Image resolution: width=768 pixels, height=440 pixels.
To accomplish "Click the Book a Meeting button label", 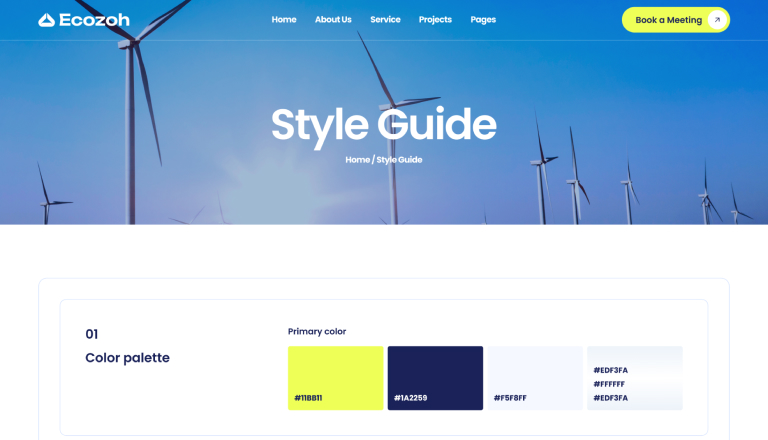I will [669, 20].
